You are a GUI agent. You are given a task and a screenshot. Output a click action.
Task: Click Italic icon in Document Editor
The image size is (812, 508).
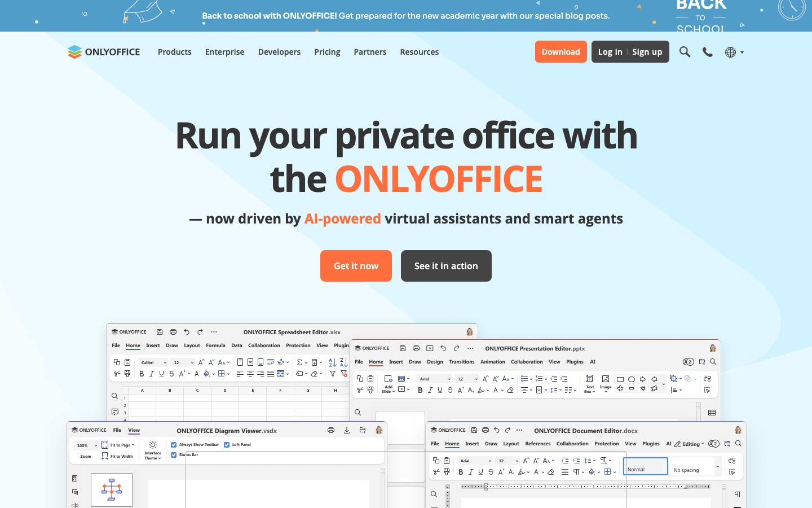(471, 472)
